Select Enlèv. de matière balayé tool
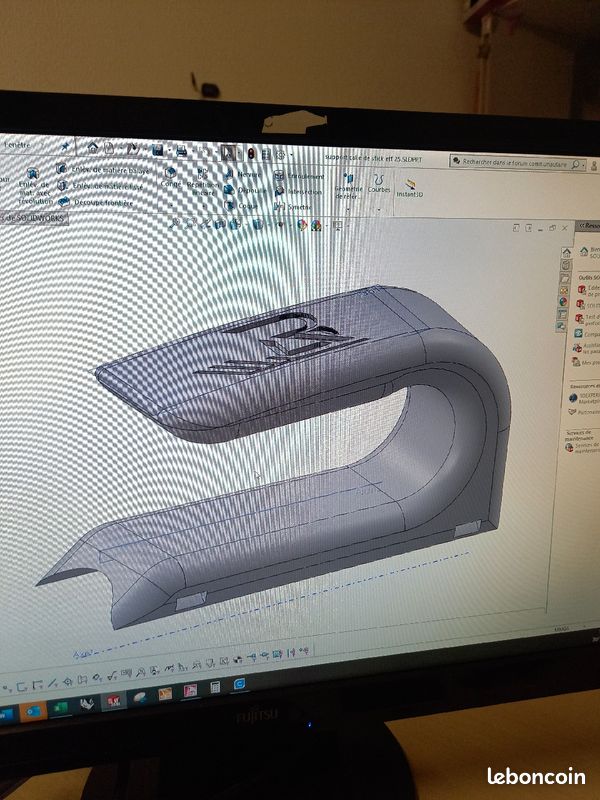 point(104,170)
